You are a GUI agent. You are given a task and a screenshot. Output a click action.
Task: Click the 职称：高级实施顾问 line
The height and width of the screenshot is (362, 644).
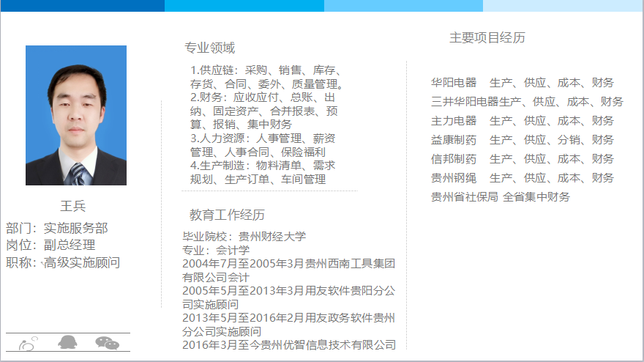coord(63,262)
